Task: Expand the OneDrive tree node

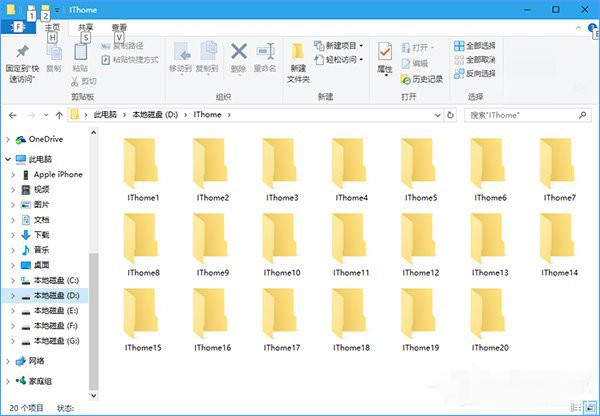Action: point(9,139)
